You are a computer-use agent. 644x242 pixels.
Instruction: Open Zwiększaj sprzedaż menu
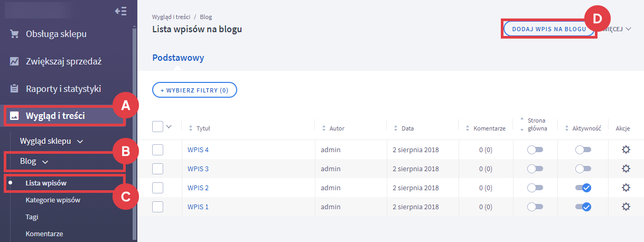pyautogui.click(x=63, y=61)
